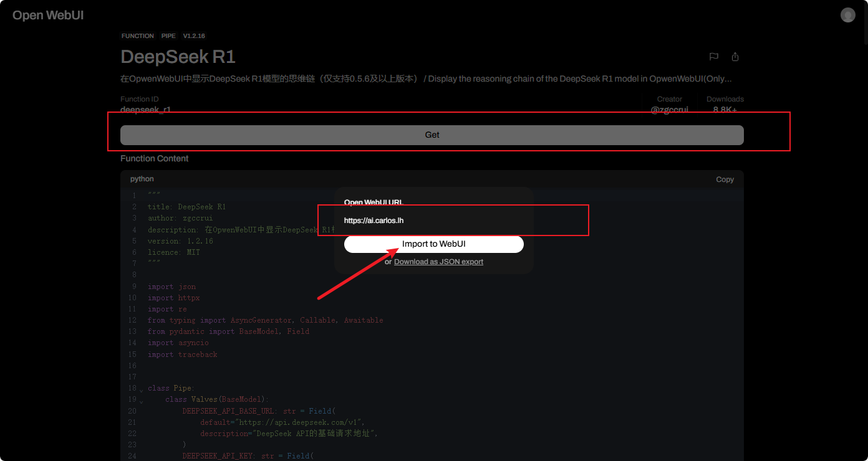
Task: Click code line 'title: DeepSeek R1'
Action: click(187, 207)
